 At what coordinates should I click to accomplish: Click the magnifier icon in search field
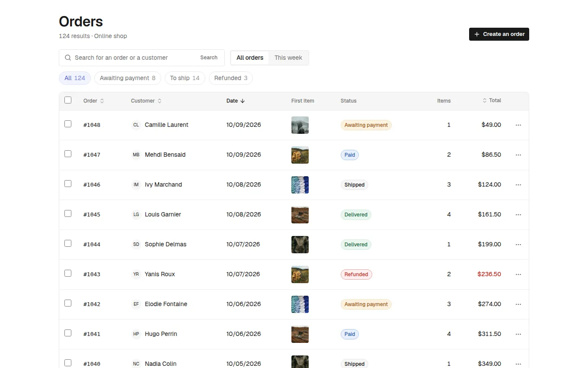(x=68, y=58)
